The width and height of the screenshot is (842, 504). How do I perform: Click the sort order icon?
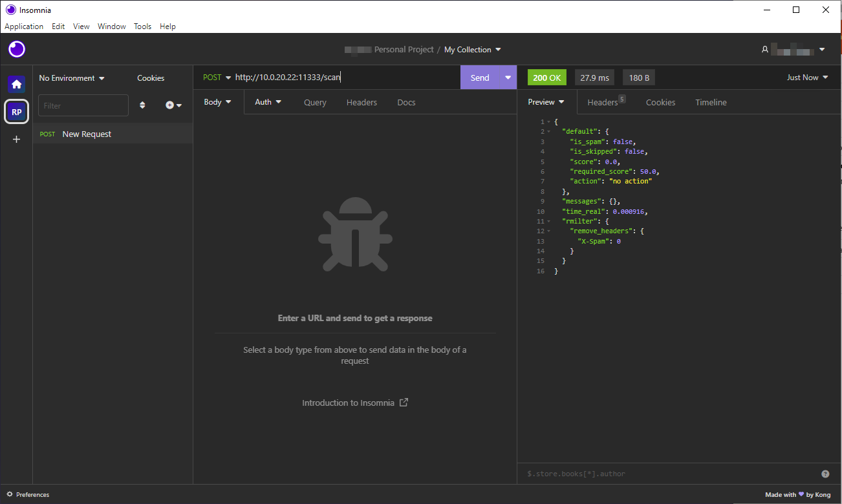142,105
